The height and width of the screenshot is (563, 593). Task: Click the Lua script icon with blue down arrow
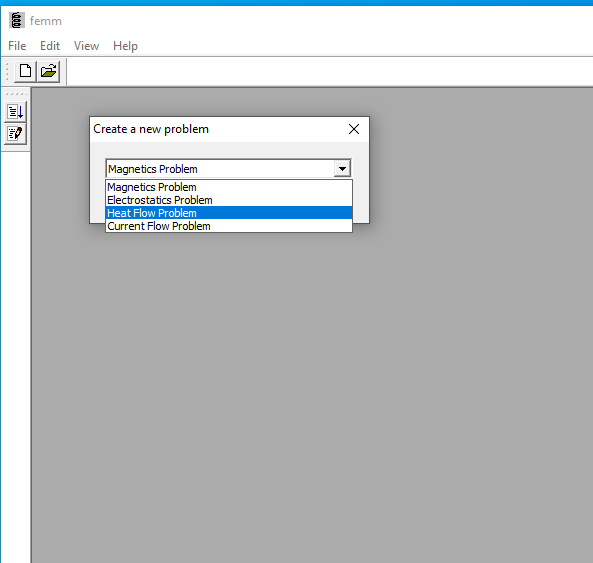click(x=16, y=112)
